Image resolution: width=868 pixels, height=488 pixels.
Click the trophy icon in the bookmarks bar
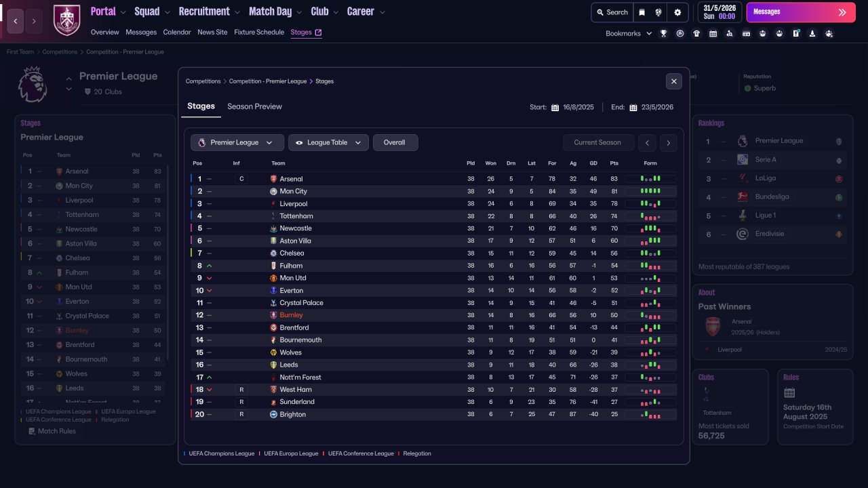point(664,33)
